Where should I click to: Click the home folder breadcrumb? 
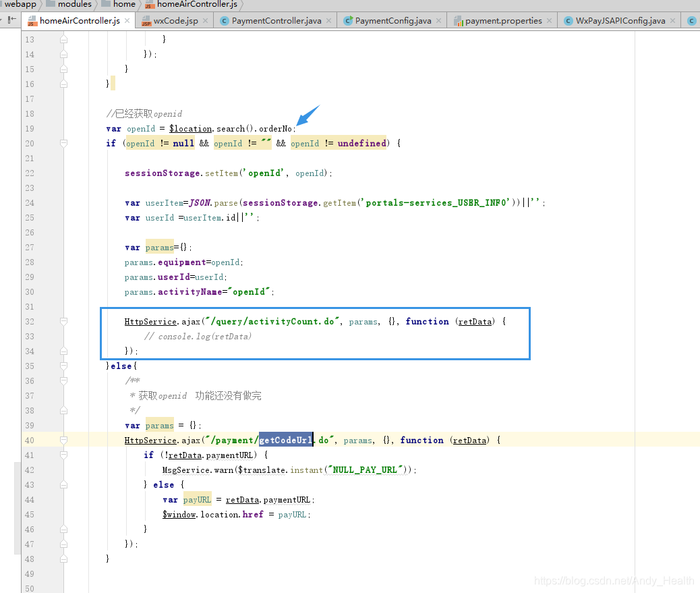119,4
